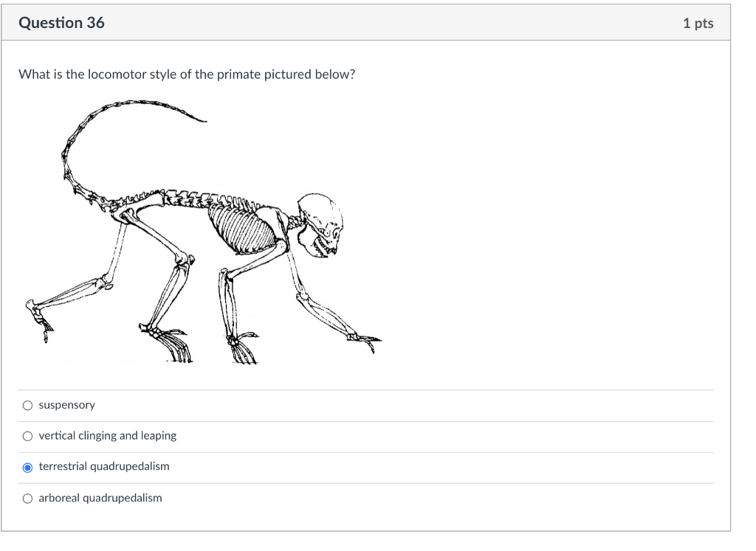The width and height of the screenshot is (756, 551).
Task: Choose vertical clinging and leaping option
Action: pos(27,435)
